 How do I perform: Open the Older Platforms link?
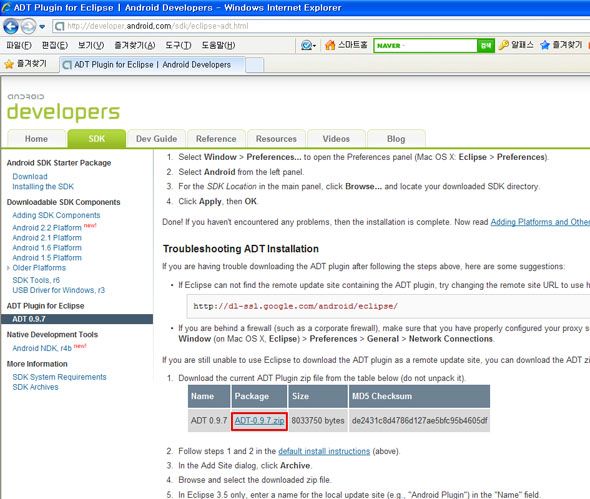click(39, 268)
